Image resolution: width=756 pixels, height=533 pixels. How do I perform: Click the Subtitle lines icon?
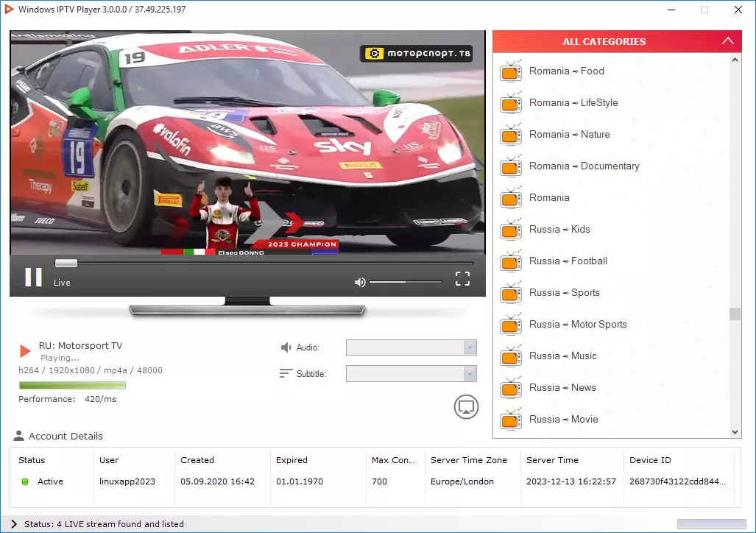click(286, 373)
